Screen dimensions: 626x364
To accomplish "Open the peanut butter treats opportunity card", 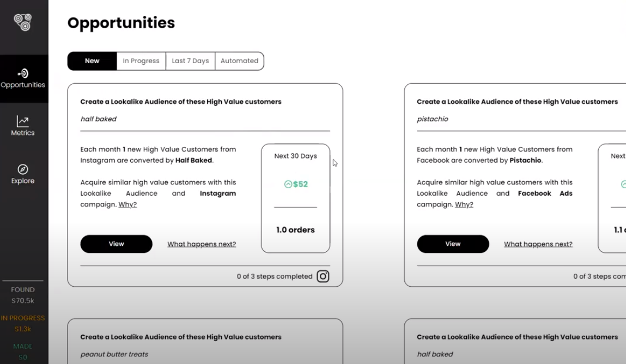I will [x=205, y=343].
